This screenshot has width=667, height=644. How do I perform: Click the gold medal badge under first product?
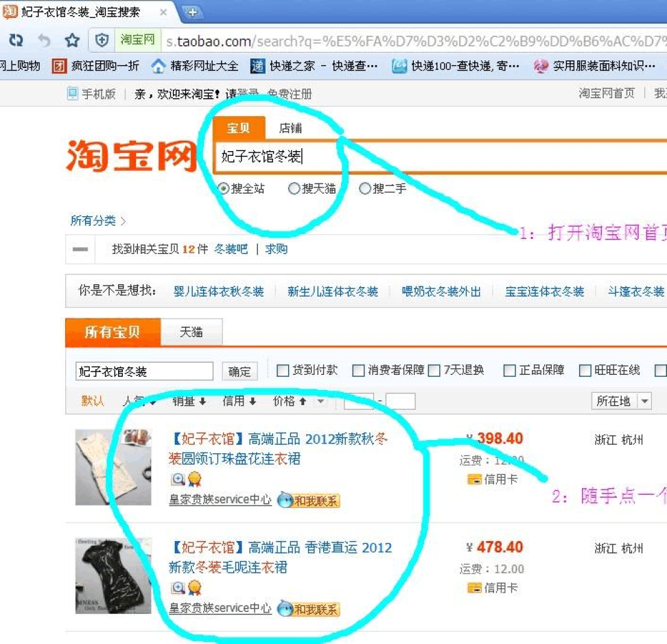click(195, 479)
